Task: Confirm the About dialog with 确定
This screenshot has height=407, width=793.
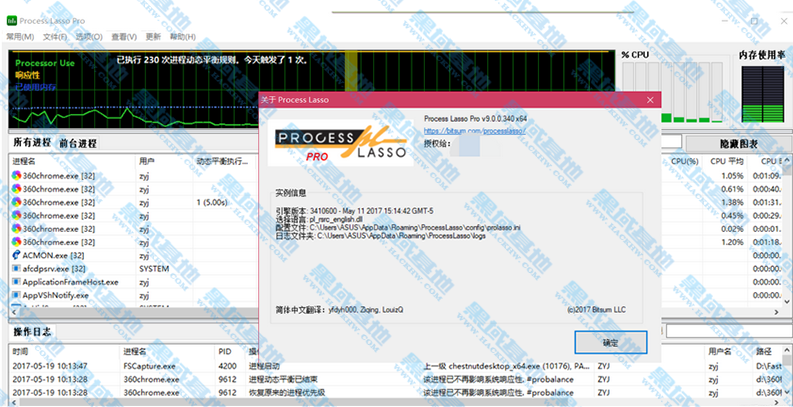Action: 610,342
